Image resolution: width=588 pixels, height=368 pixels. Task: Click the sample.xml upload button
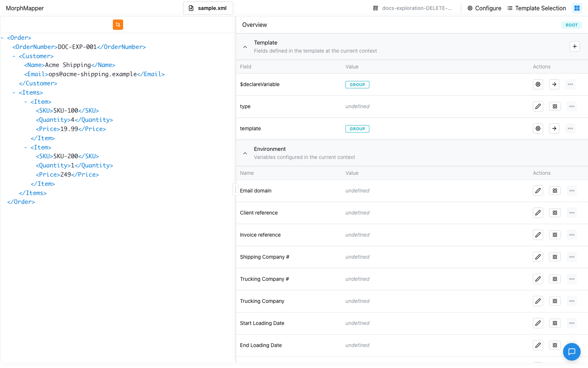(208, 8)
